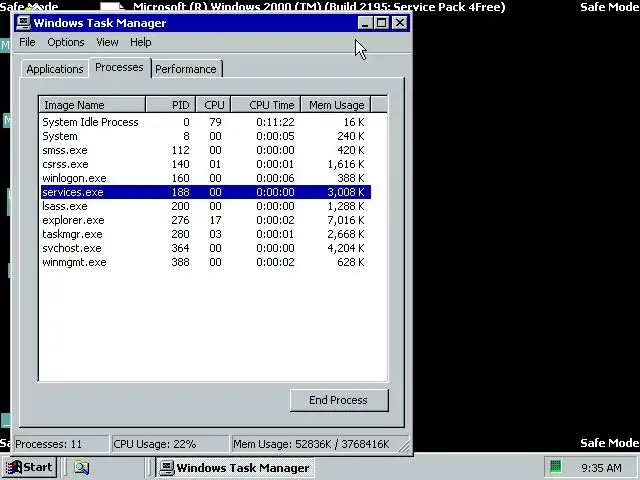
Task: Click PID value 364
Action: pyautogui.click(x=180, y=248)
